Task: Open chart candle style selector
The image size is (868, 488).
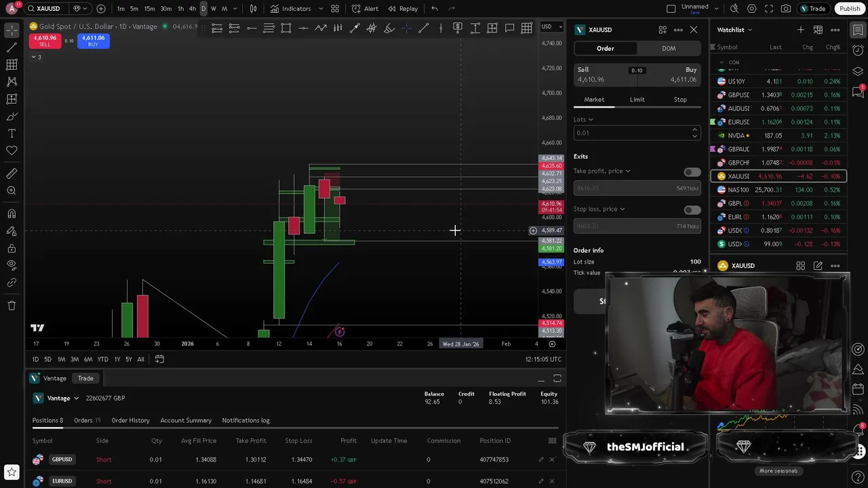Action: click(x=253, y=9)
